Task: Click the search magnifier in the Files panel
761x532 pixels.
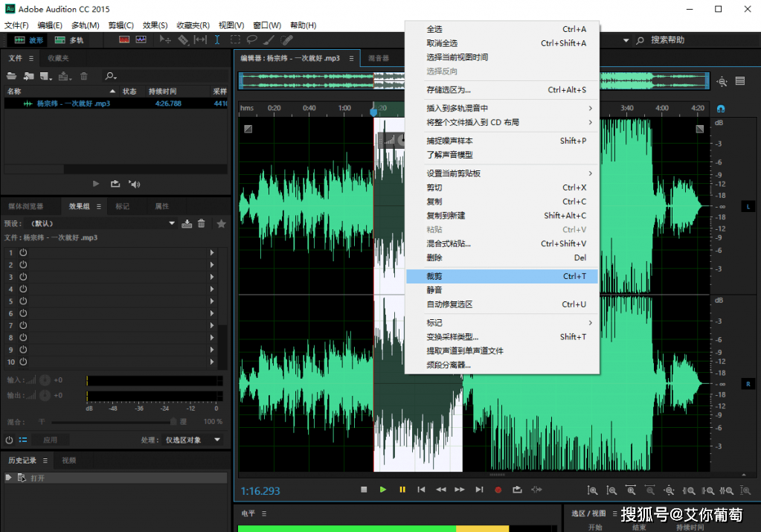Action: 110,75
